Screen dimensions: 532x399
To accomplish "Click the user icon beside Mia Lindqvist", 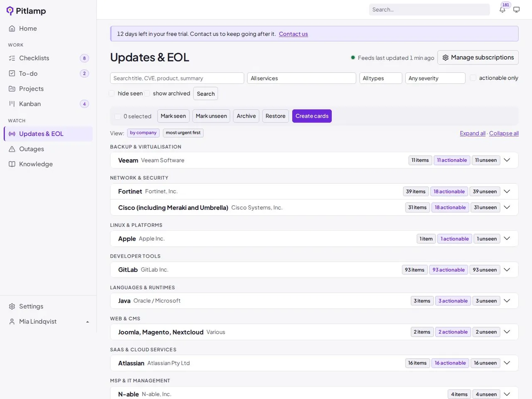I will (x=12, y=322).
